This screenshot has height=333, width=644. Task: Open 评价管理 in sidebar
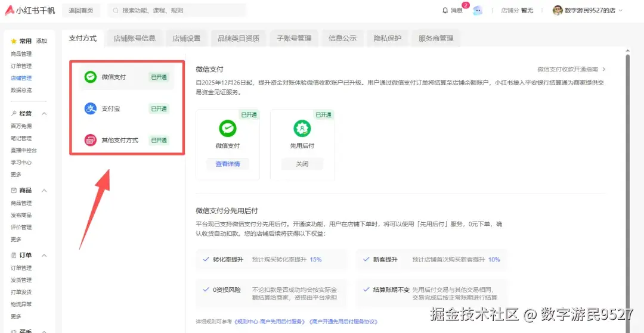pyautogui.click(x=21, y=227)
